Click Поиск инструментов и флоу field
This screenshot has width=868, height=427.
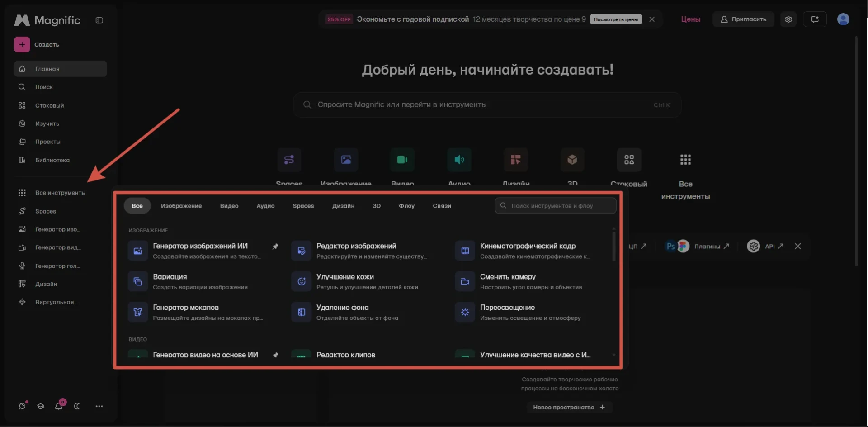pos(555,206)
